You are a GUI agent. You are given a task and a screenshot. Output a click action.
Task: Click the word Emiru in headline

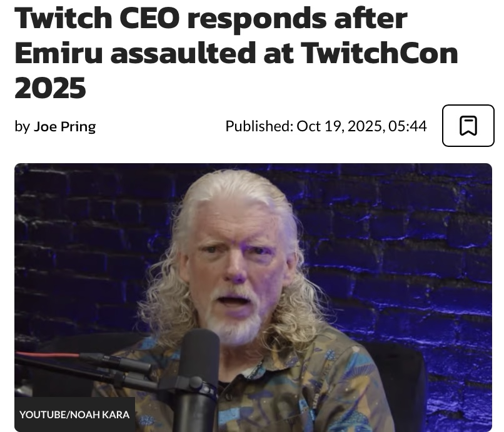pos(59,53)
